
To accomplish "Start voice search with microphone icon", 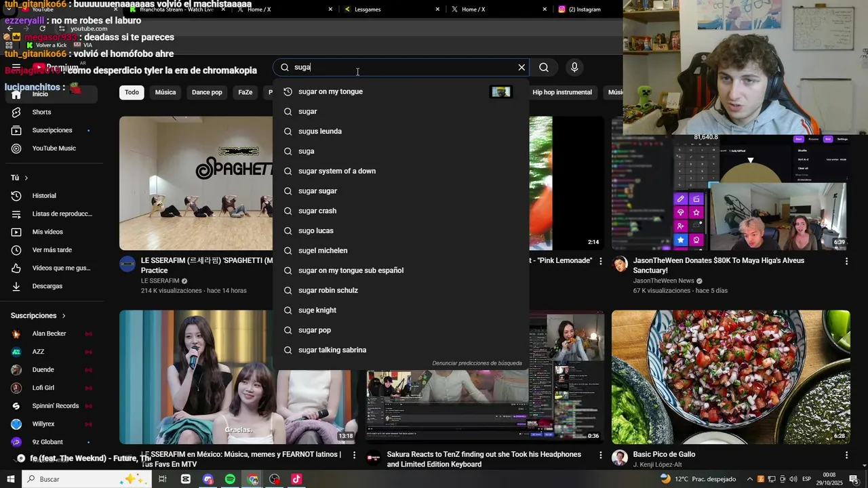I will coord(574,67).
